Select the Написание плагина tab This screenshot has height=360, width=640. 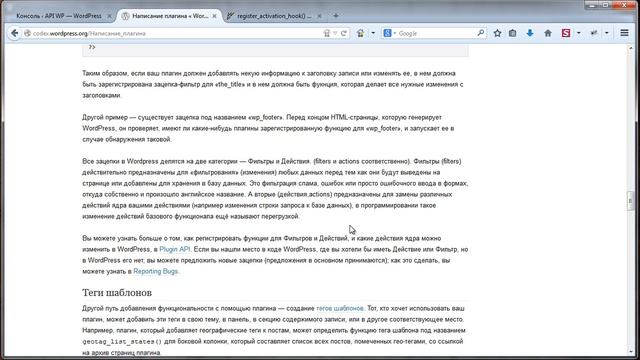click(170, 16)
